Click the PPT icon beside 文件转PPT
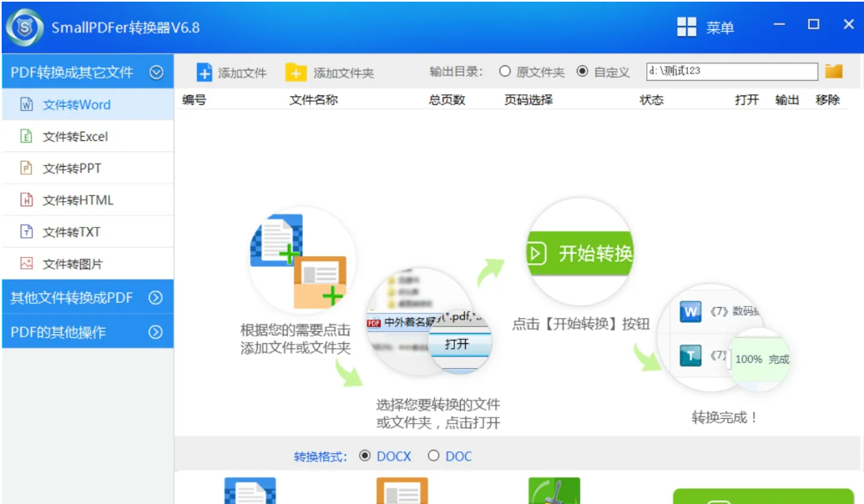Screen dimensions: 864x504 pos(27,168)
